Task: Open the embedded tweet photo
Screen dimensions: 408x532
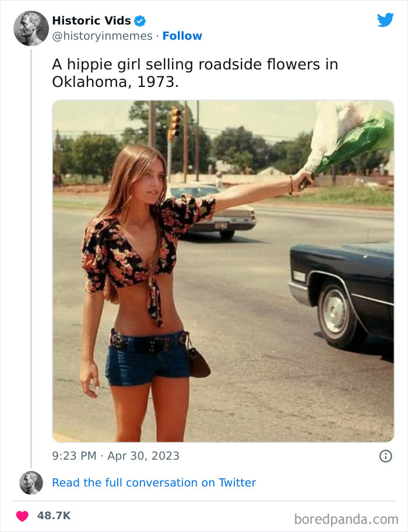Action: tap(223, 271)
